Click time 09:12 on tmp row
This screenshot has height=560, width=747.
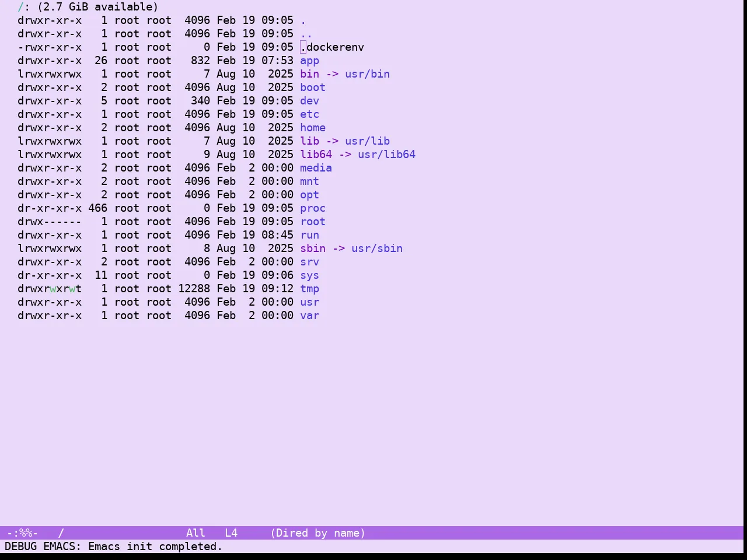click(x=277, y=289)
